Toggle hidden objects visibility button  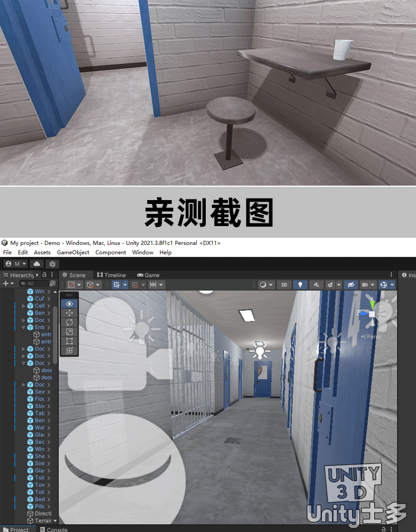click(351, 285)
